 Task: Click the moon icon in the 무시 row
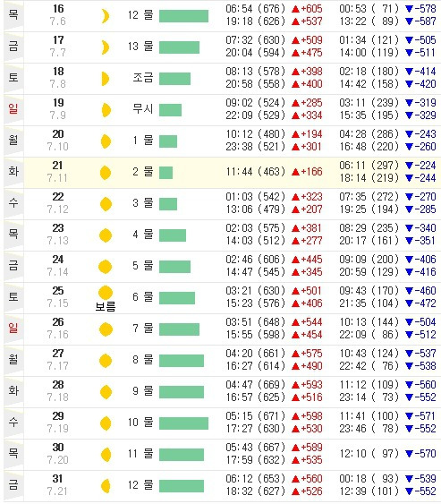[x=106, y=110]
